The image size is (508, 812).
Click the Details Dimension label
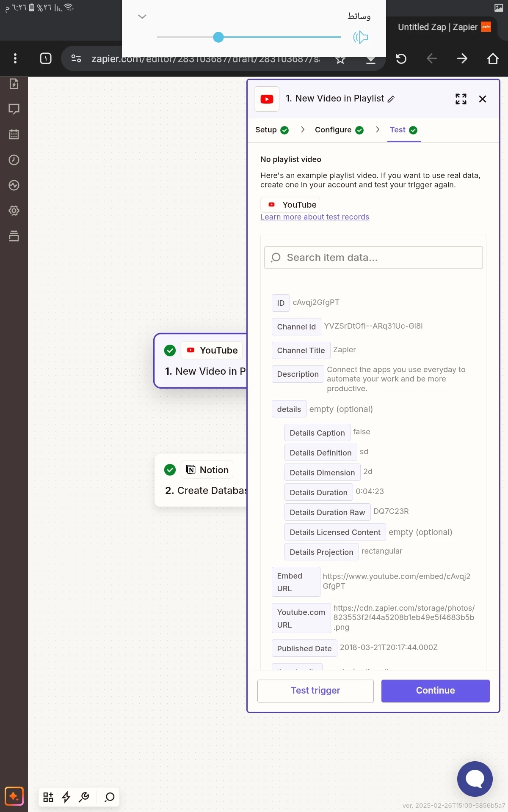(322, 473)
